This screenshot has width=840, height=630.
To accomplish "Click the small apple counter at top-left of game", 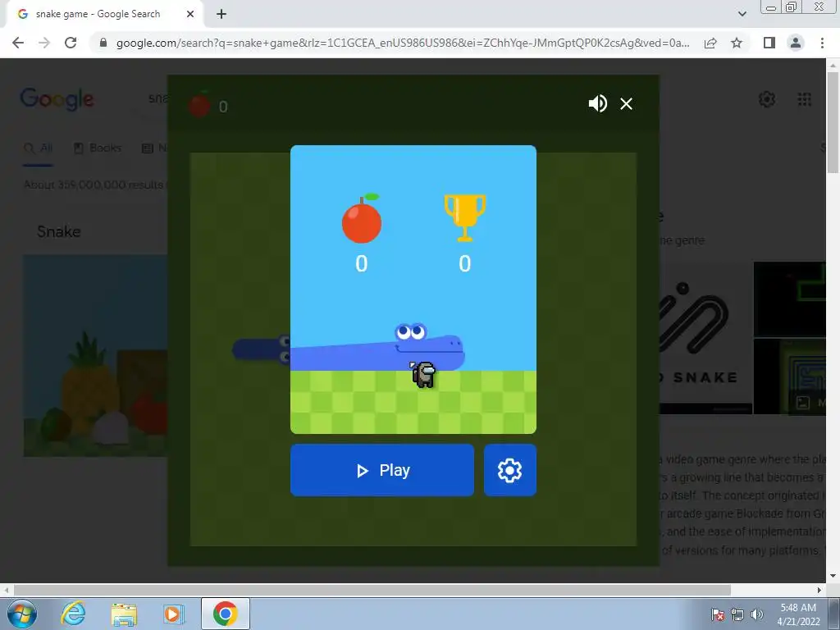I will (x=199, y=104).
